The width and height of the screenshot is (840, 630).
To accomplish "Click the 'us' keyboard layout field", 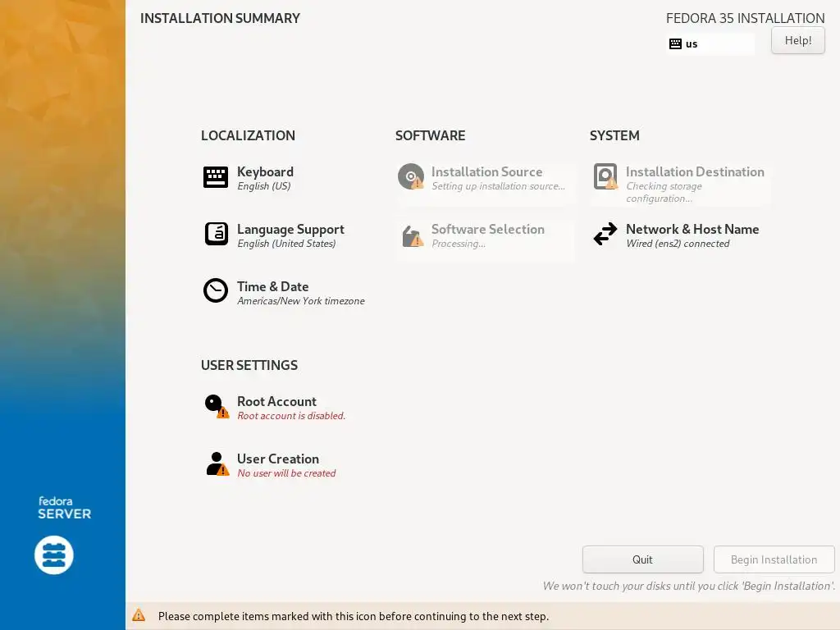I will click(x=710, y=44).
